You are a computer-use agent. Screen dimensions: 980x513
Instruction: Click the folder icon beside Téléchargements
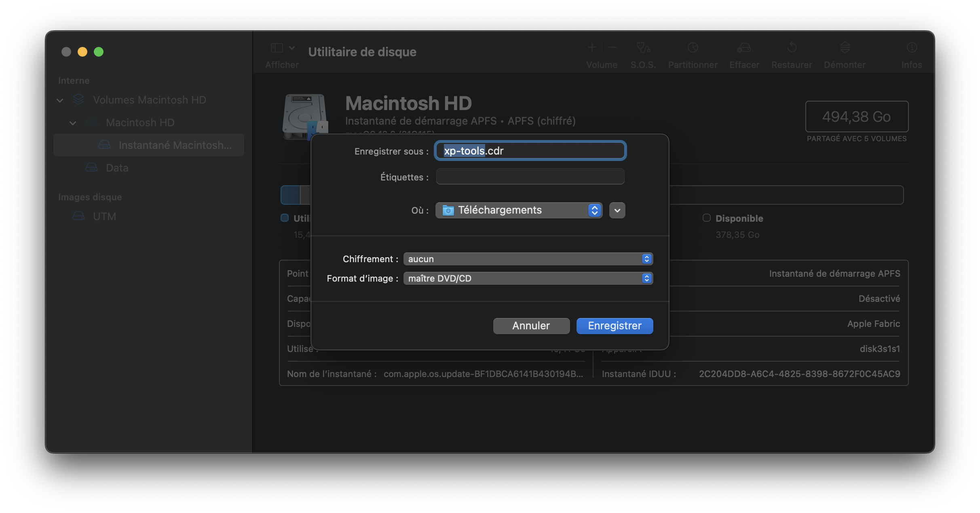(x=448, y=210)
